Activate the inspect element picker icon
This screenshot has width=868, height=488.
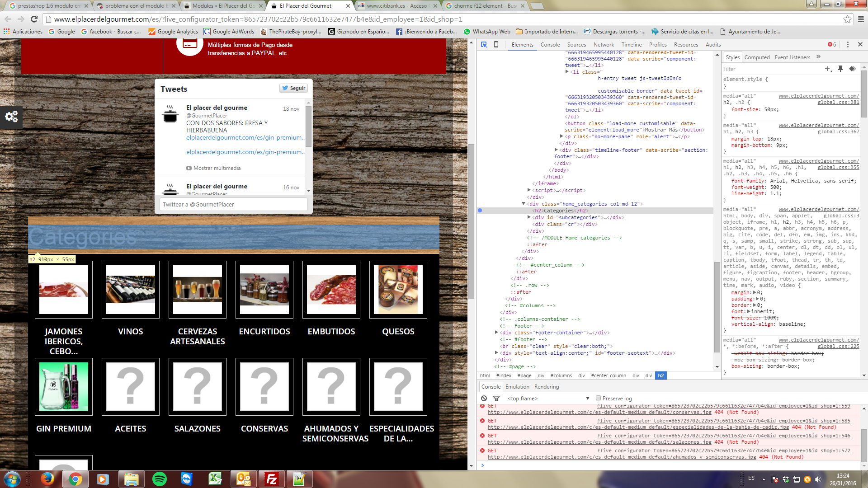click(x=484, y=44)
